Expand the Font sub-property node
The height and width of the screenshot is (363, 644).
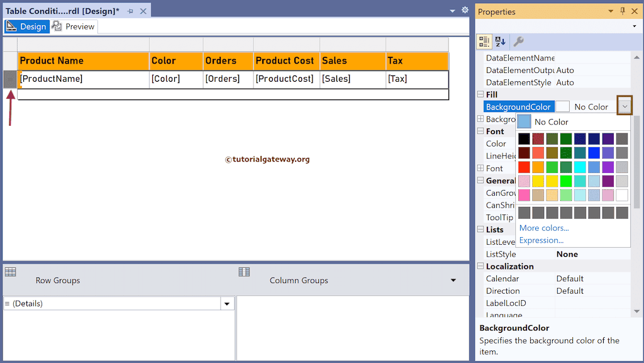tap(480, 168)
